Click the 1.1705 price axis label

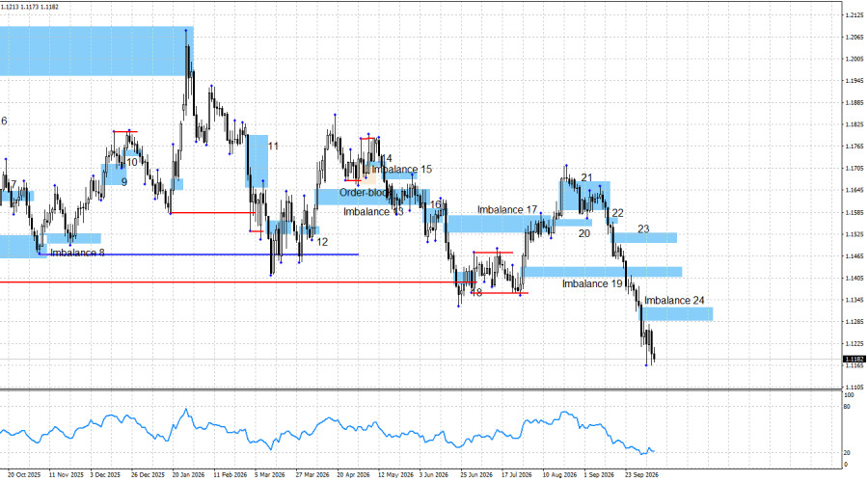click(x=854, y=169)
